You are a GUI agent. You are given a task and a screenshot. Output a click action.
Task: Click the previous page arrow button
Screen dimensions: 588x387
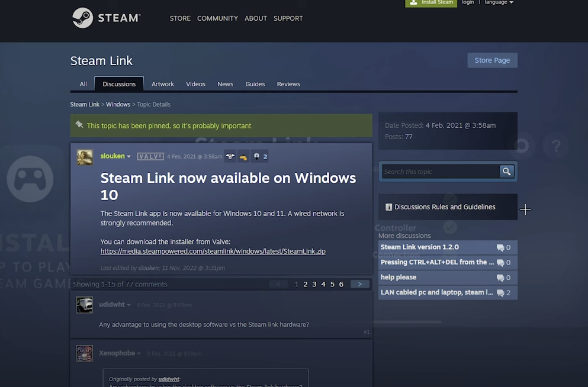click(x=278, y=285)
